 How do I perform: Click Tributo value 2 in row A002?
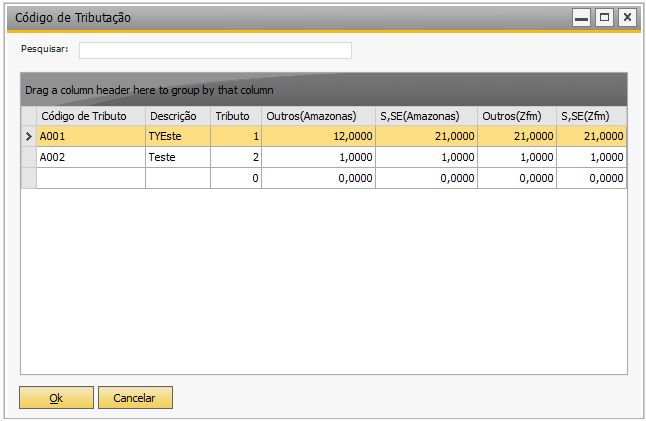coord(236,157)
